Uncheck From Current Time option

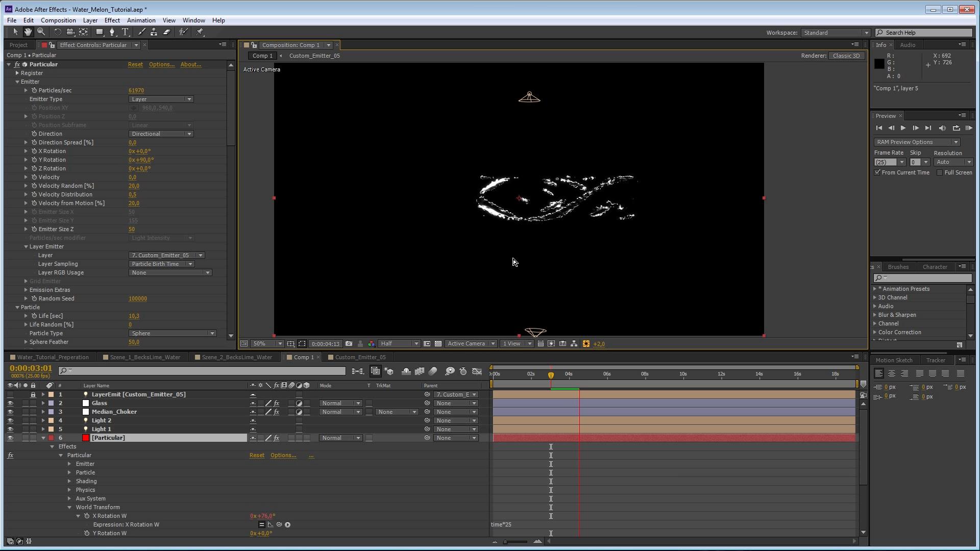click(x=877, y=172)
